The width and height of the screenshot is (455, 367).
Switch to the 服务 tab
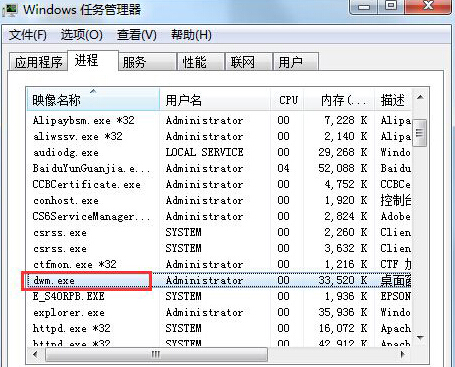147,62
